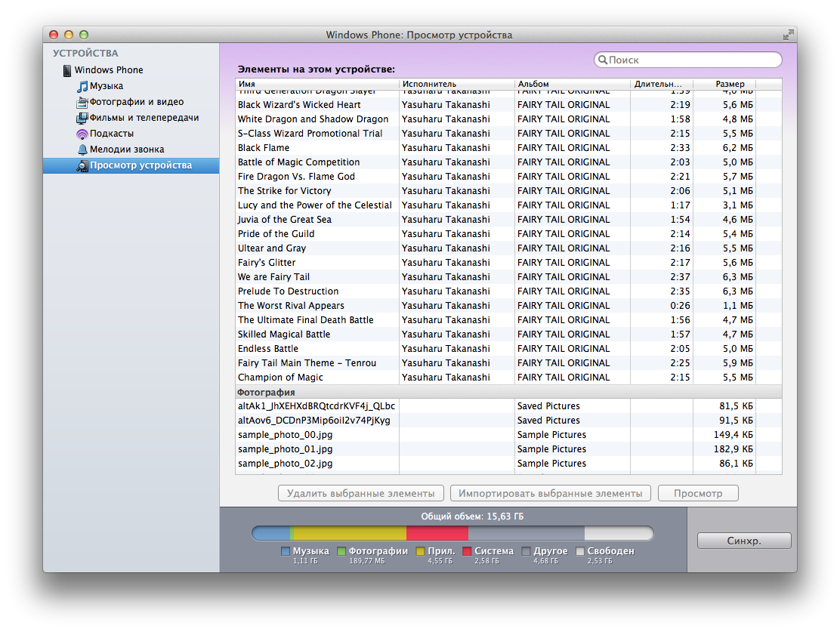Select track Ultear and Gray

tap(508, 248)
